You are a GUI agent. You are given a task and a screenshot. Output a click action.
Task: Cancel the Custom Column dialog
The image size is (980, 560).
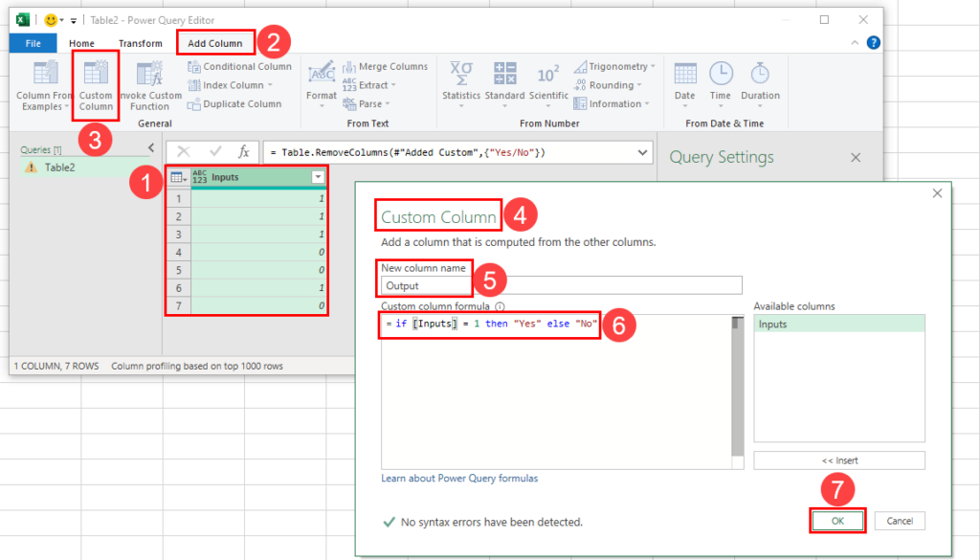900,521
